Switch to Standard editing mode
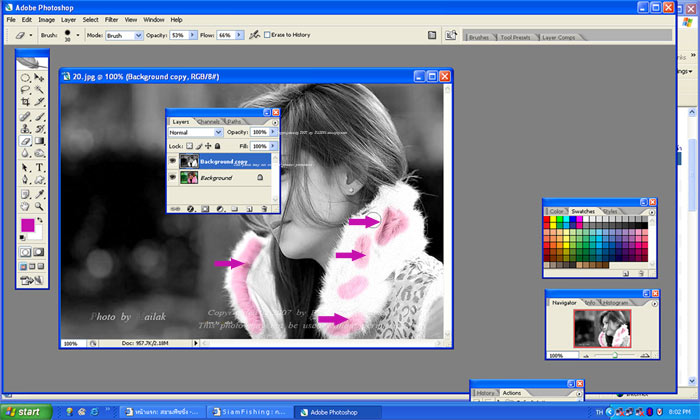The height and width of the screenshot is (420, 700). [x=25, y=252]
